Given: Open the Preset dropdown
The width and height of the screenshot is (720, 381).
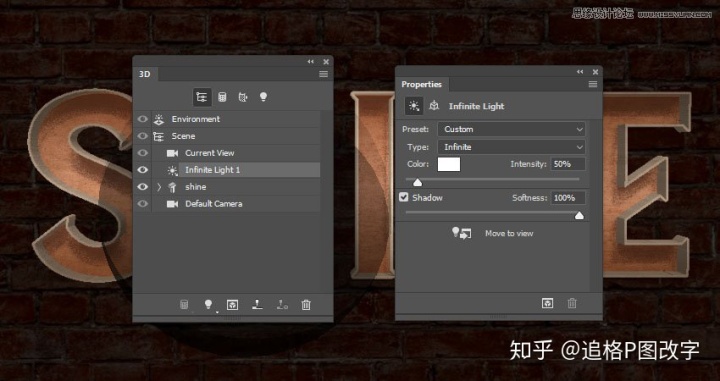Looking at the screenshot, I should pos(512,129).
